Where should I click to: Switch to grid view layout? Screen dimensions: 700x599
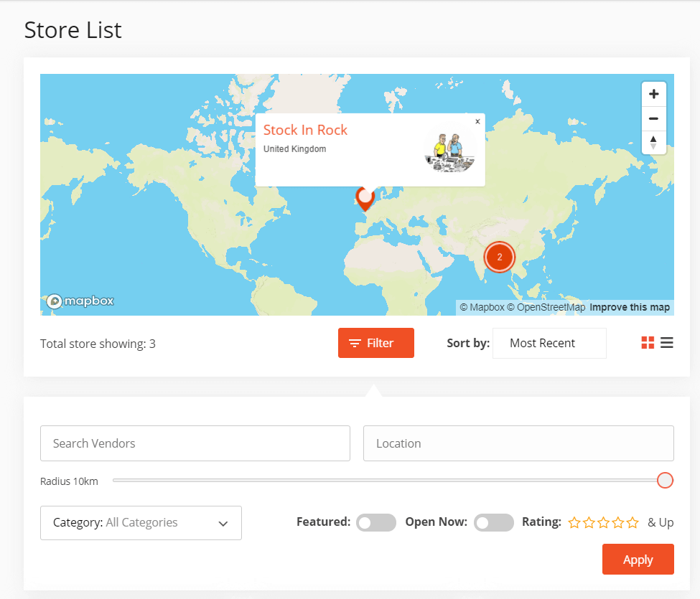(648, 343)
